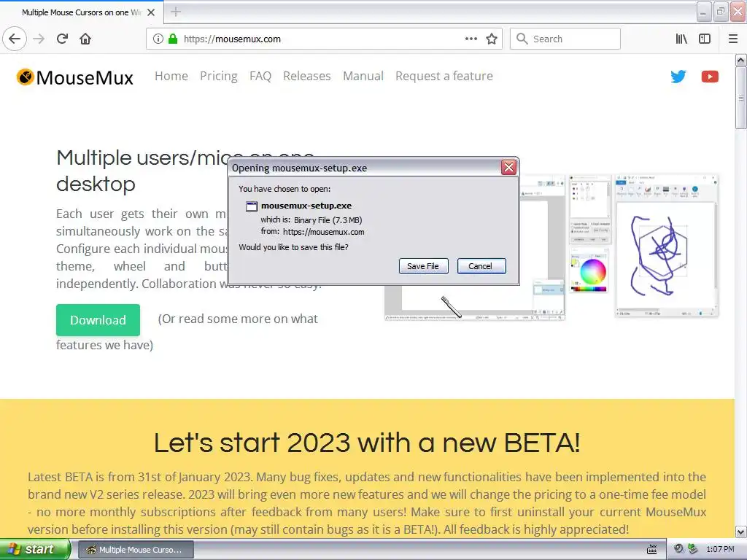This screenshot has height=560, width=747.
Task: Click the green Download button
Action: pos(98,320)
